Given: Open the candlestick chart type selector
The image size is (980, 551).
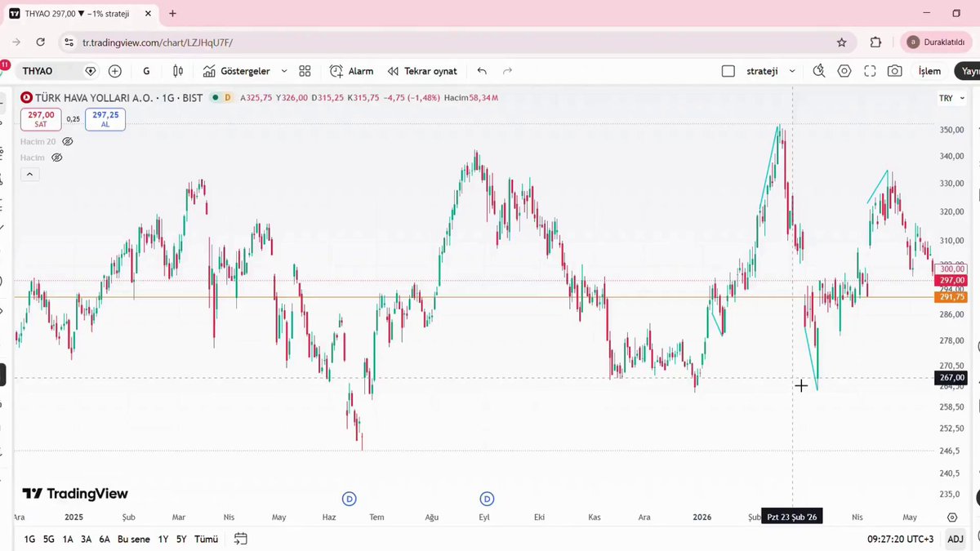Looking at the screenshot, I should point(177,71).
